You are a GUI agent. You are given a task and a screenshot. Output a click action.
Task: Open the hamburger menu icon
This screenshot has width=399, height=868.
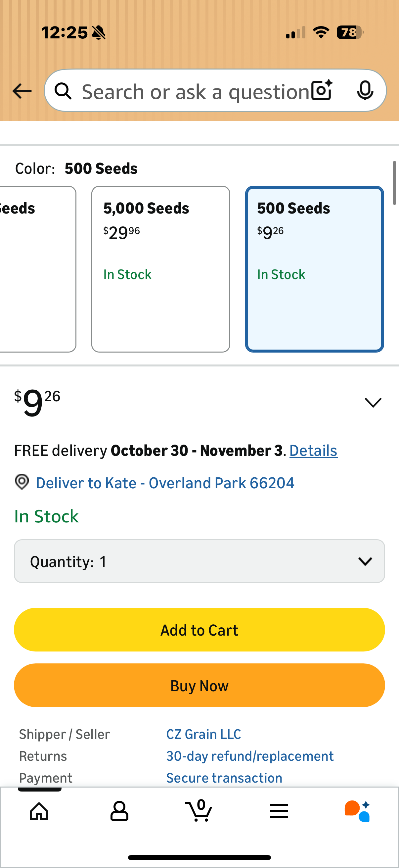(279, 811)
